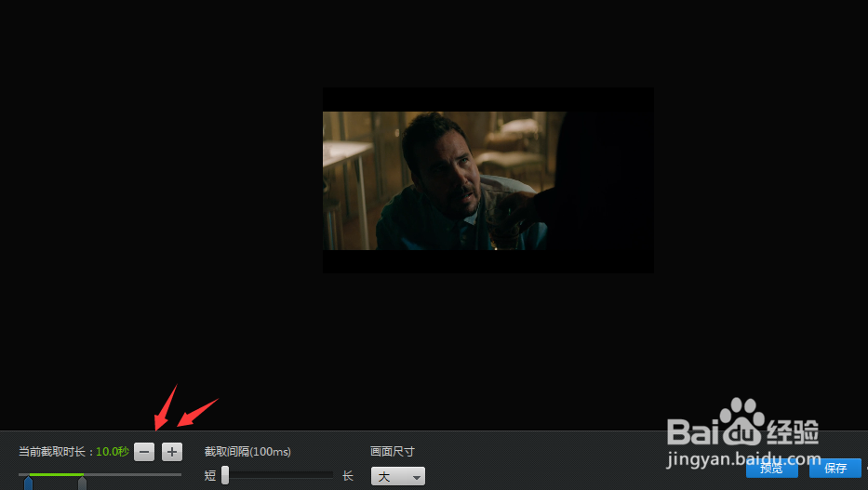Decrease capture duration with minus button
This screenshot has width=868, height=490.
coord(144,452)
